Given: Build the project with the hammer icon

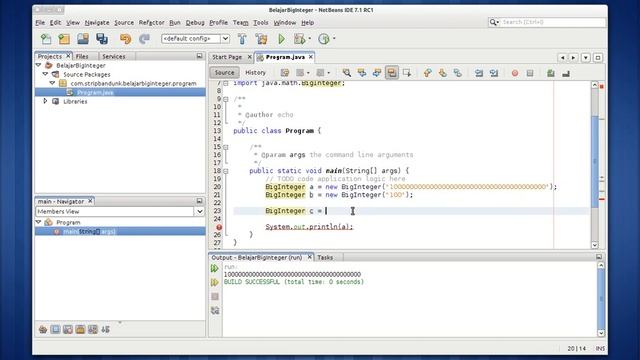Looking at the screenshot, I should (x=242, y=39).
